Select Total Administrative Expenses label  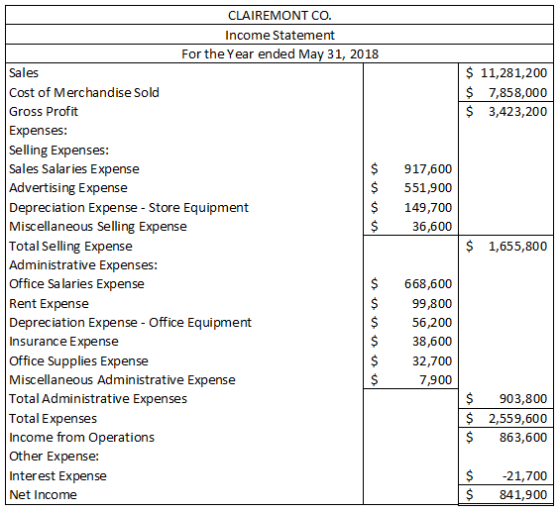(98, 399)
